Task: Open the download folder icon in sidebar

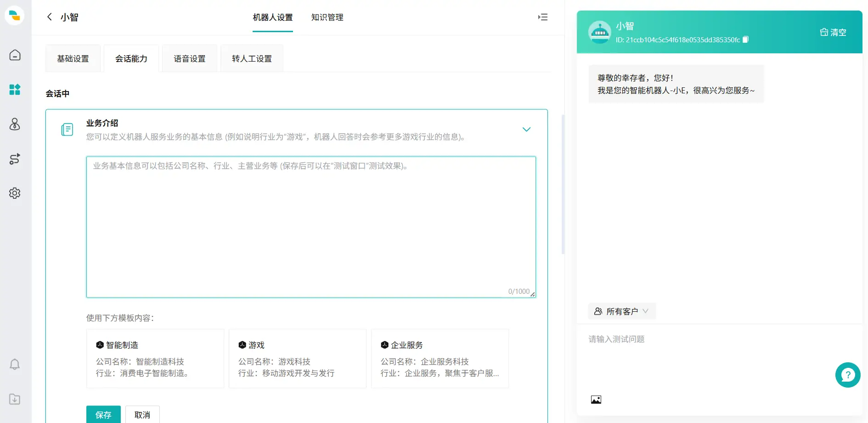Action: point(15,399)
